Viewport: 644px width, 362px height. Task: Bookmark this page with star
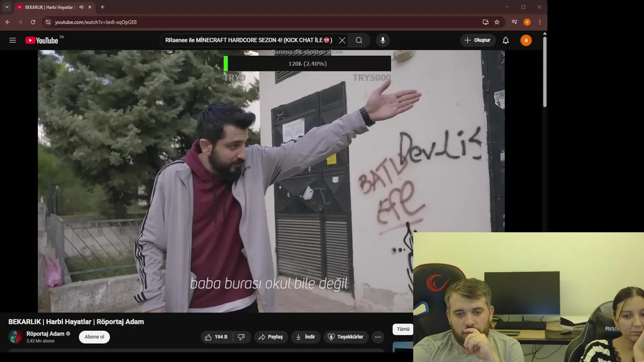pyautogui.click(x=497, y=22)
